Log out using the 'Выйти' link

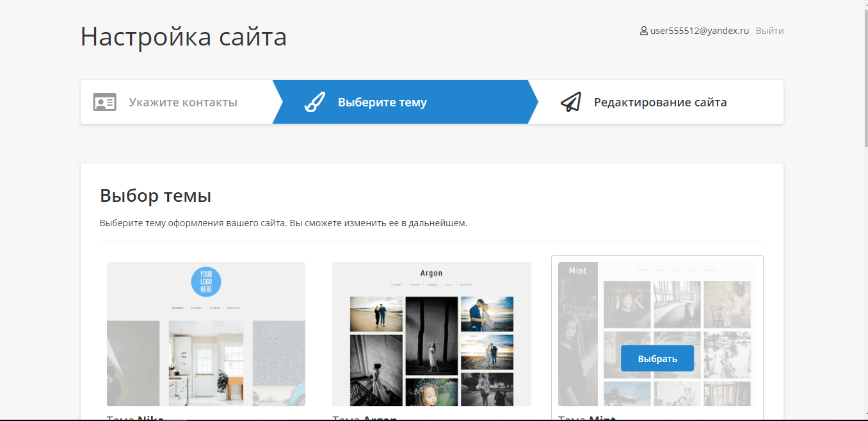(x=769, y=31)
